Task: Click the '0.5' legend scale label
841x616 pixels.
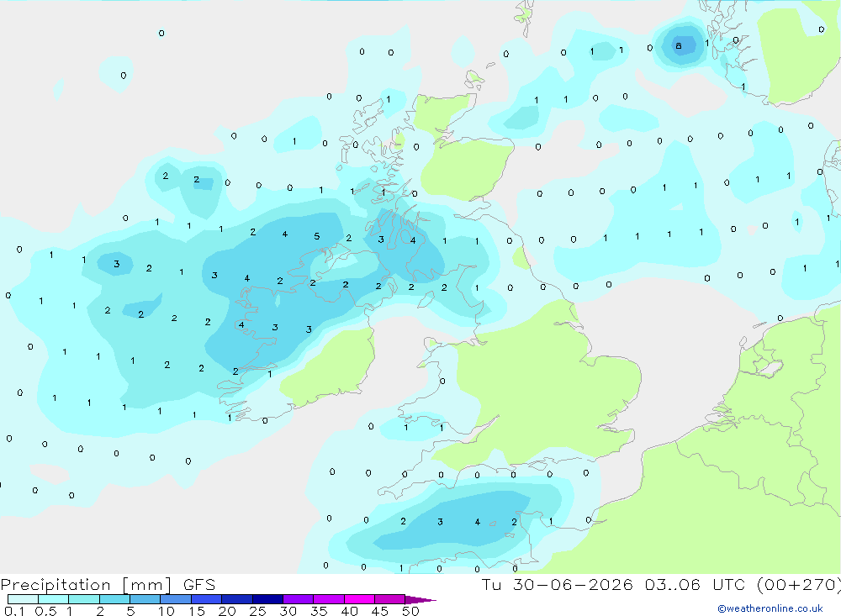Action: [x=45, y=611]
